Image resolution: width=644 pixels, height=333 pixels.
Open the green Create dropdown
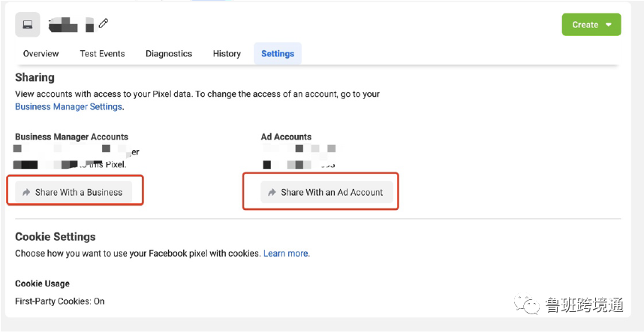(591, 25)
